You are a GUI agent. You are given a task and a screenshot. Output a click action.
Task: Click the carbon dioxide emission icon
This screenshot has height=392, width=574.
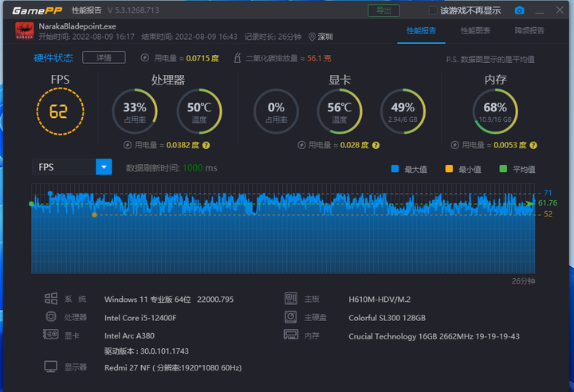[x=238, y=58]
